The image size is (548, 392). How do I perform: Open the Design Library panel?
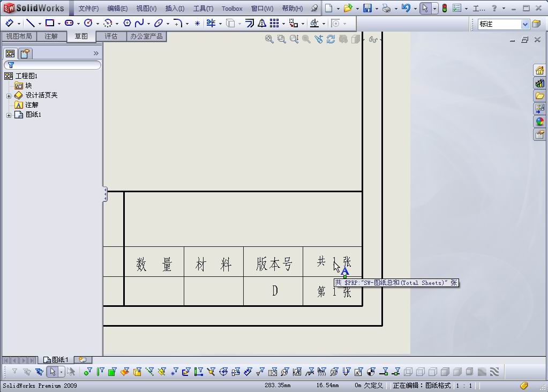tap(539, 83)
